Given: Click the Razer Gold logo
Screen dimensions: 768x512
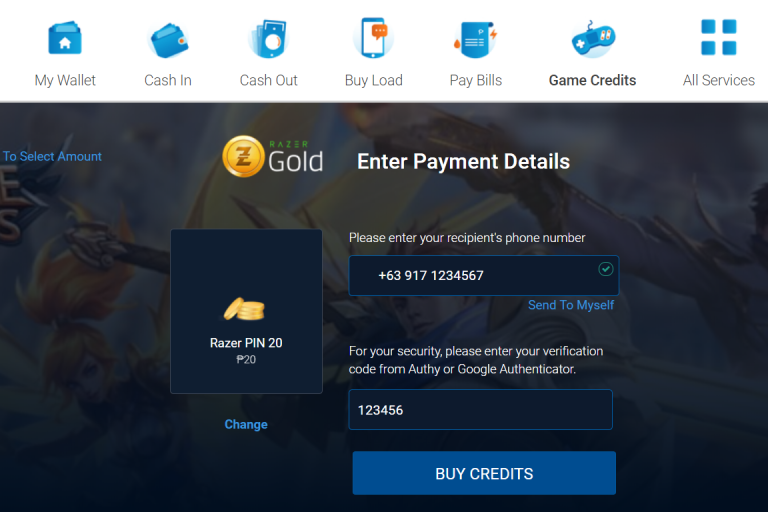Looking at the screenshot, I should [273, 157].
